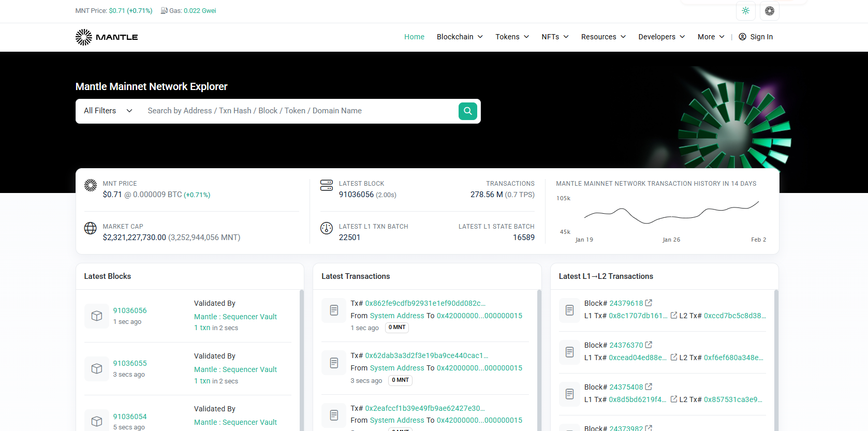Image resolution: width=868 pixels, height=431 pixels.
Task: Click the green search magnifier button
Action: coord(467,111)
